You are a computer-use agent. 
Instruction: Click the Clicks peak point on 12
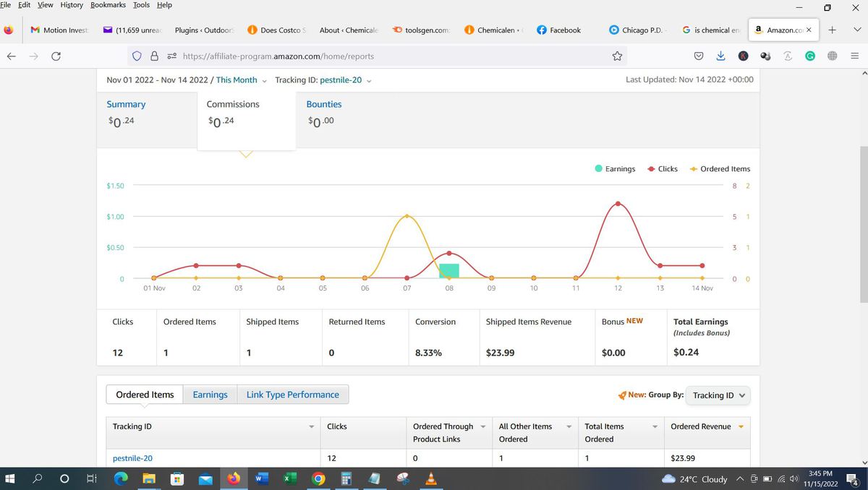[x=618, y=203]
